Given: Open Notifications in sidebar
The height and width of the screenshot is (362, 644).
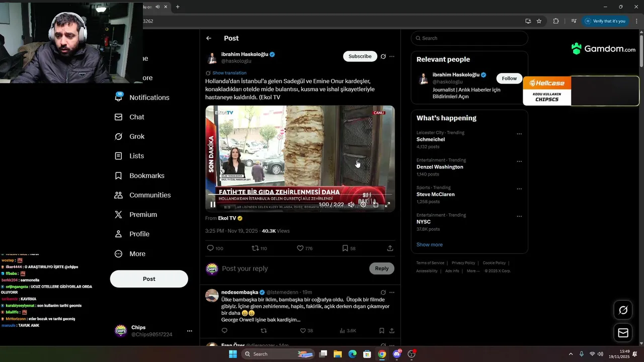Looking at the screenshot, I should pos(142,98).
